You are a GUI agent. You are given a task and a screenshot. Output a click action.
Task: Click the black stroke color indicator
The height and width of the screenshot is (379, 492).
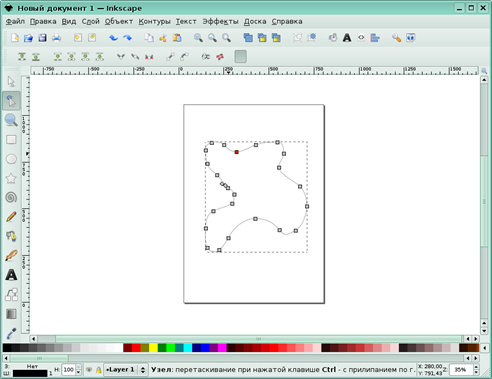[30, 373]
